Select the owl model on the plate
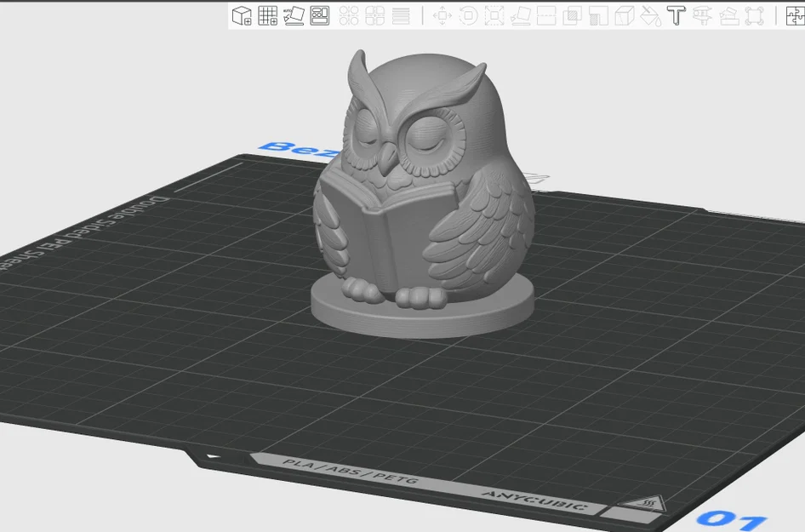 pyautogui.click(x=423, y=195)
